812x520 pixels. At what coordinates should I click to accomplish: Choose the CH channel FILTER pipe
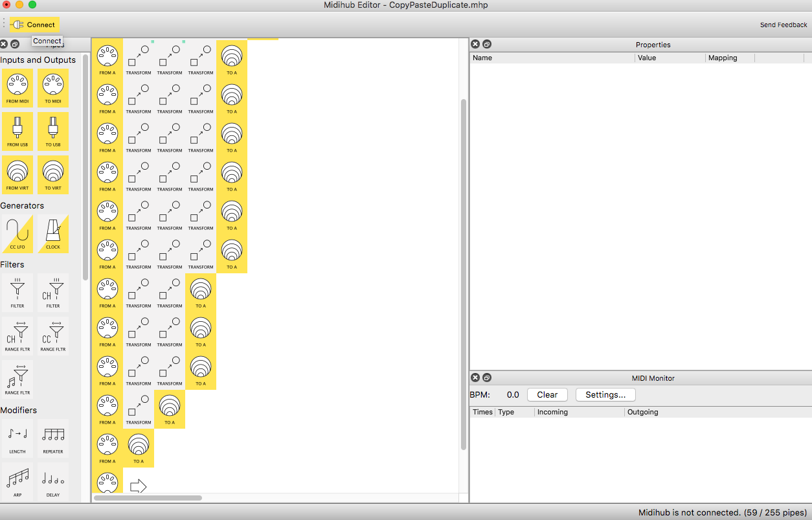[53, 292]
